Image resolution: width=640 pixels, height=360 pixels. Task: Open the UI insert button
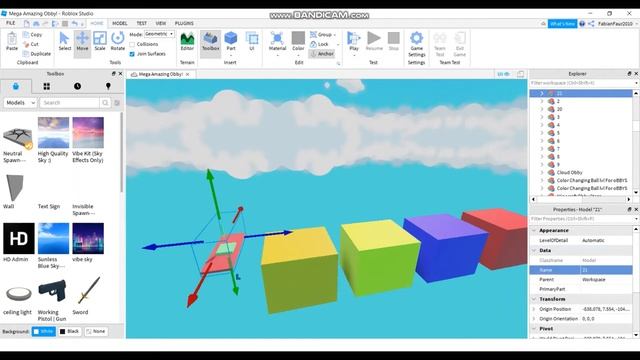pos(252,42)
